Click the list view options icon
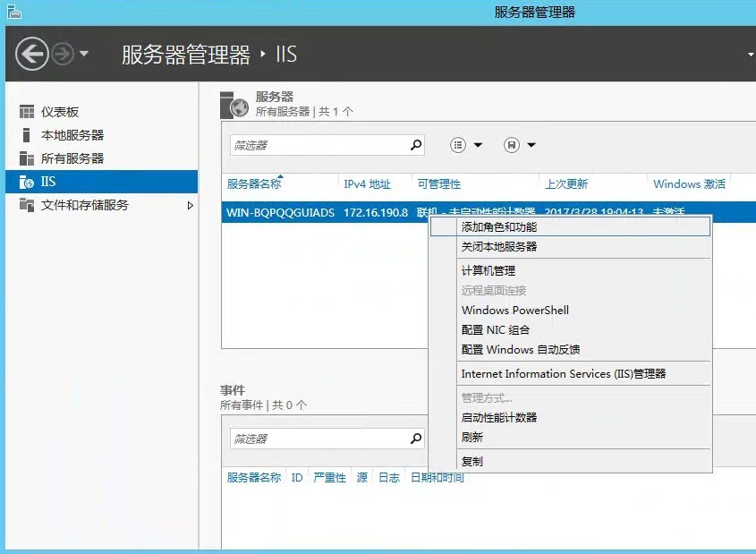This screenshot has width=756, height=554. (x=458, y=145)
